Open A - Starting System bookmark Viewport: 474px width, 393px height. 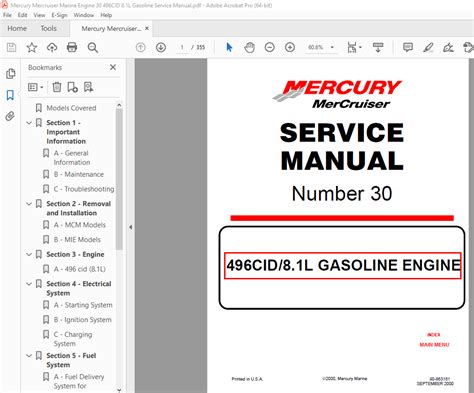tap(83, 305)
